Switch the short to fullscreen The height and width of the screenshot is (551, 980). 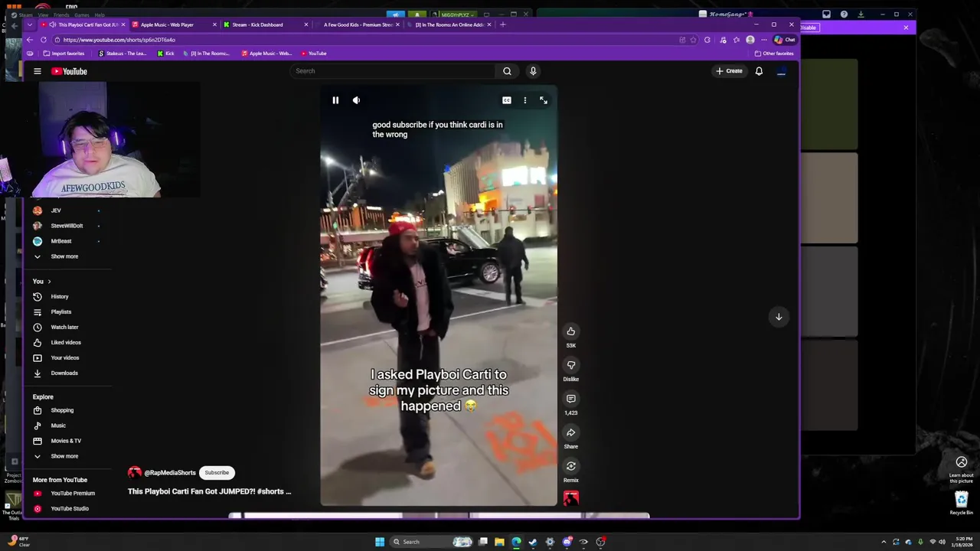point(544,100)
